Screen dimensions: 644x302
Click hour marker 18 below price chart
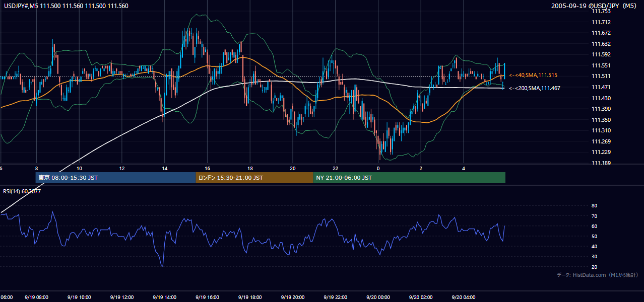(x=250, y=168)
